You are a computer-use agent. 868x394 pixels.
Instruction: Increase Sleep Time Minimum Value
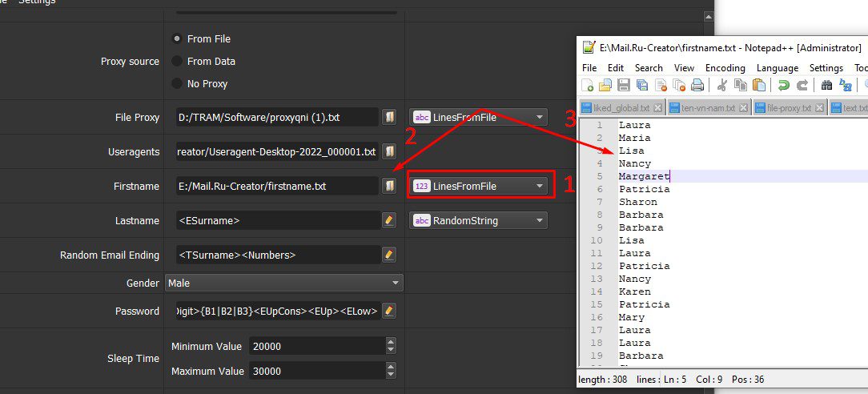click(391, 342)
